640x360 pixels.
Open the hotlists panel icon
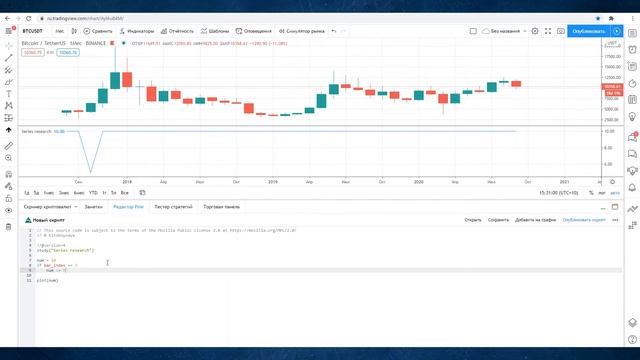click(632, 84)
